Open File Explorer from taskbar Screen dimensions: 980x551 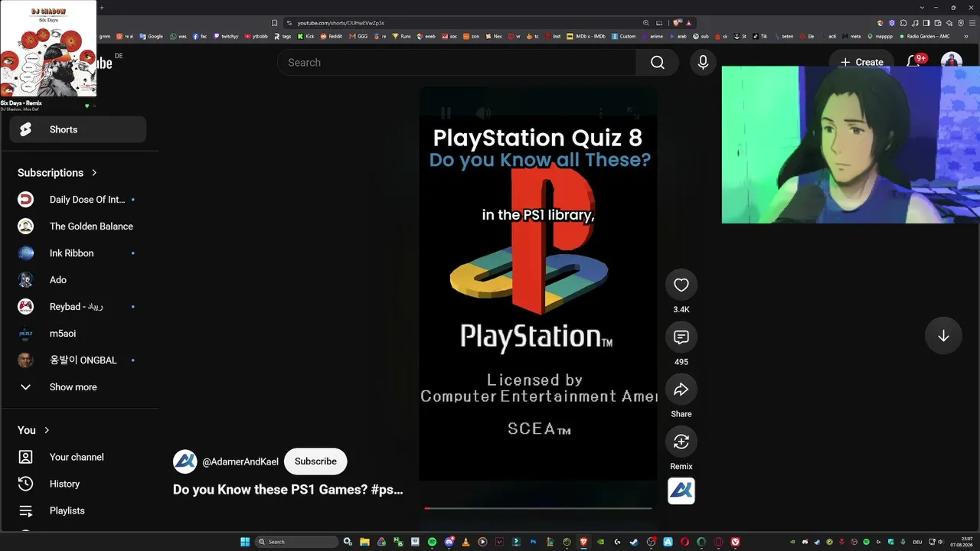pos(364,542)
